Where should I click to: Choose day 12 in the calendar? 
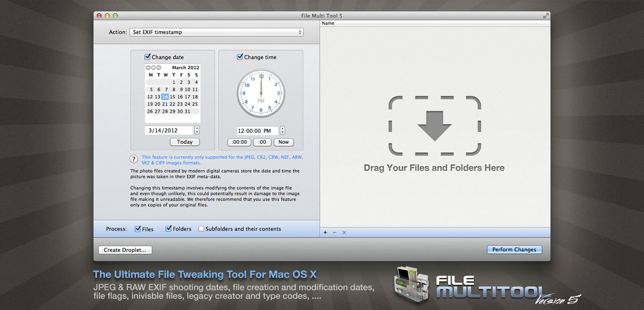click(150, 97)
